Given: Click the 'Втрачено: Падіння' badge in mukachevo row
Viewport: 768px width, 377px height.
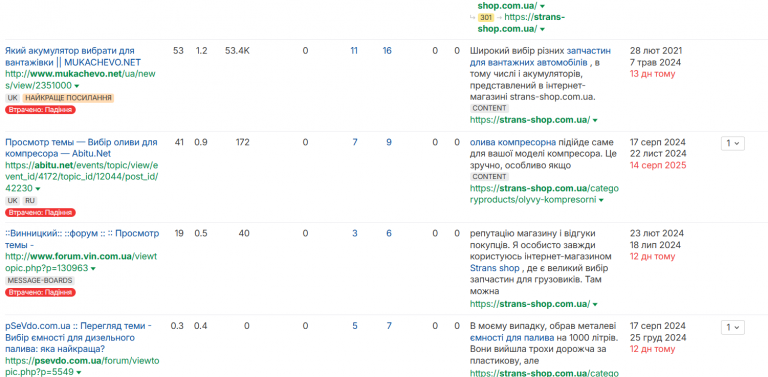Looking at the screenshot, I should [x=41, y=110].
